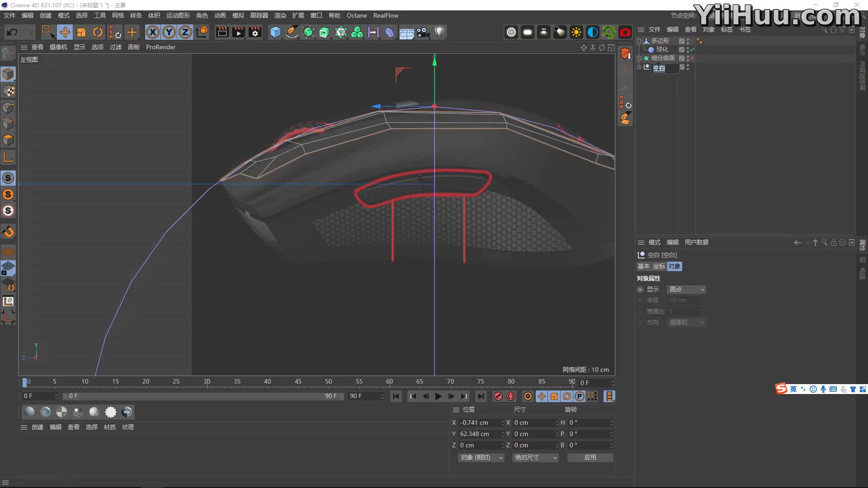Add a Subdivision Surface generator
This screenshot has height=488, width=868.
tap(308, 32)
